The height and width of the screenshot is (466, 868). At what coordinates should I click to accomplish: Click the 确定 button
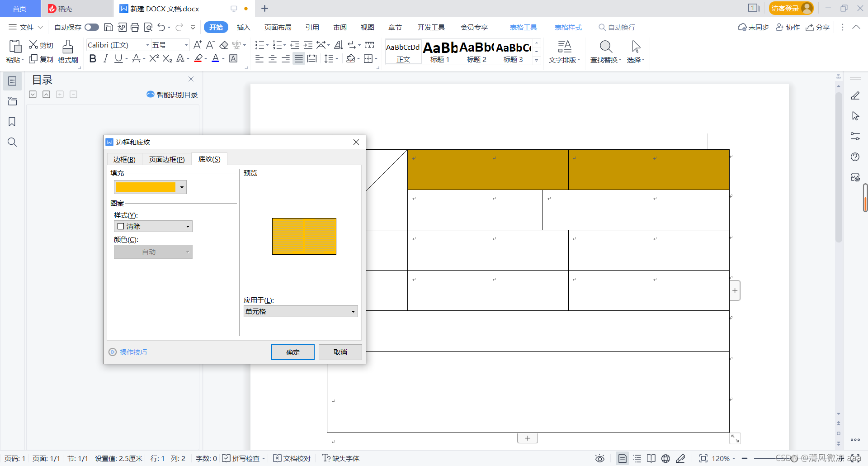(x=293, y=352)
